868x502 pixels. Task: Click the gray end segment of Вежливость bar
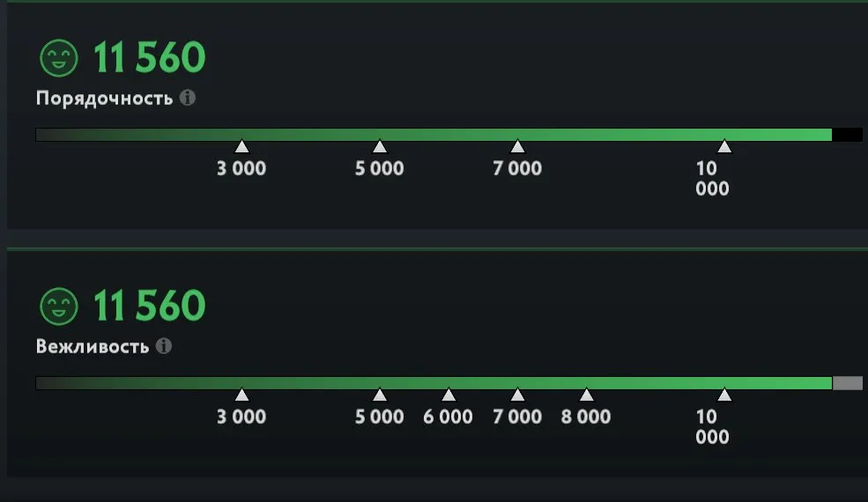[848, 383]
